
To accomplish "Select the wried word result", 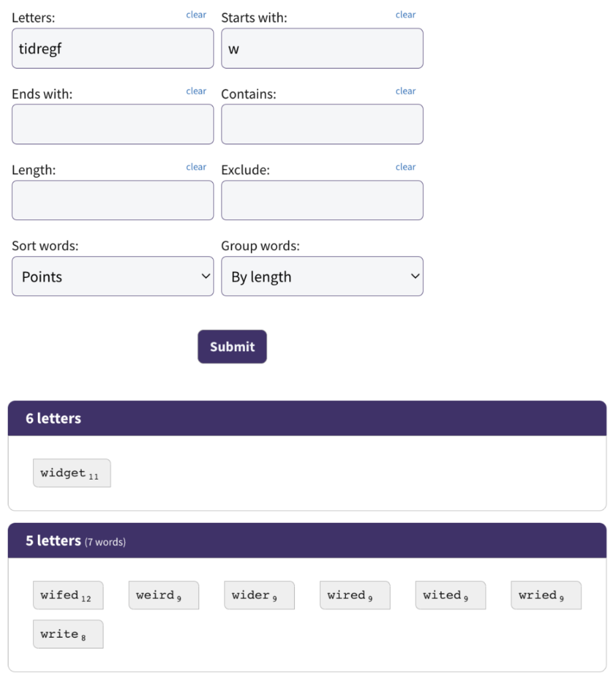I will tap(546, 595).
